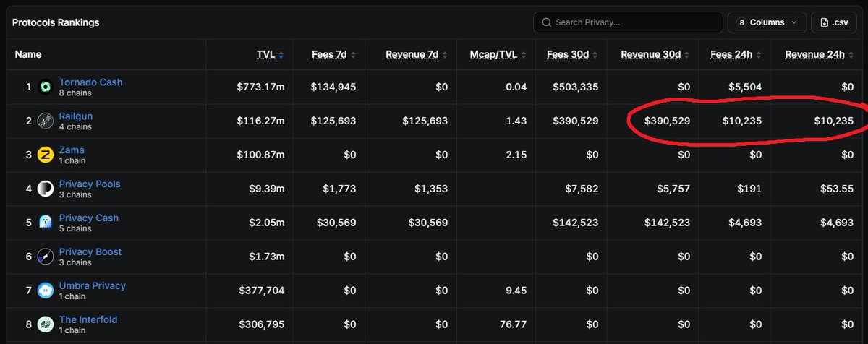The image size is (868, 344).
Task: Sort by Revenue 24h column header
Action: (819, 54)
